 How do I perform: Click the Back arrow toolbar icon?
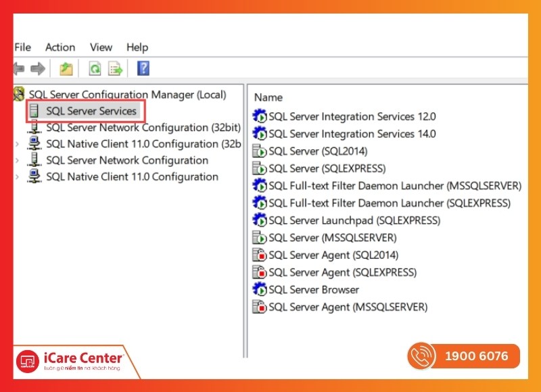point(19,69)
